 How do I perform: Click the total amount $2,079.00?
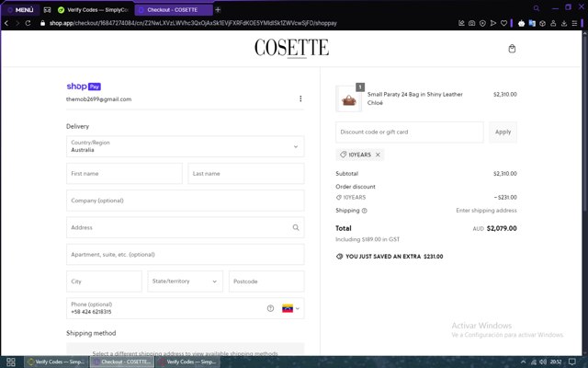(502, 228)
